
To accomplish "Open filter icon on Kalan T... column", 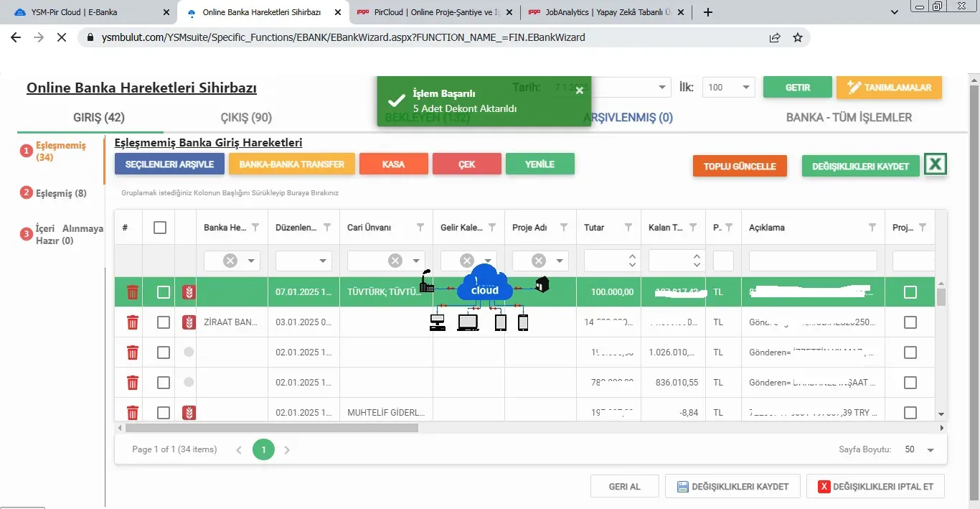I will (693, 228).
